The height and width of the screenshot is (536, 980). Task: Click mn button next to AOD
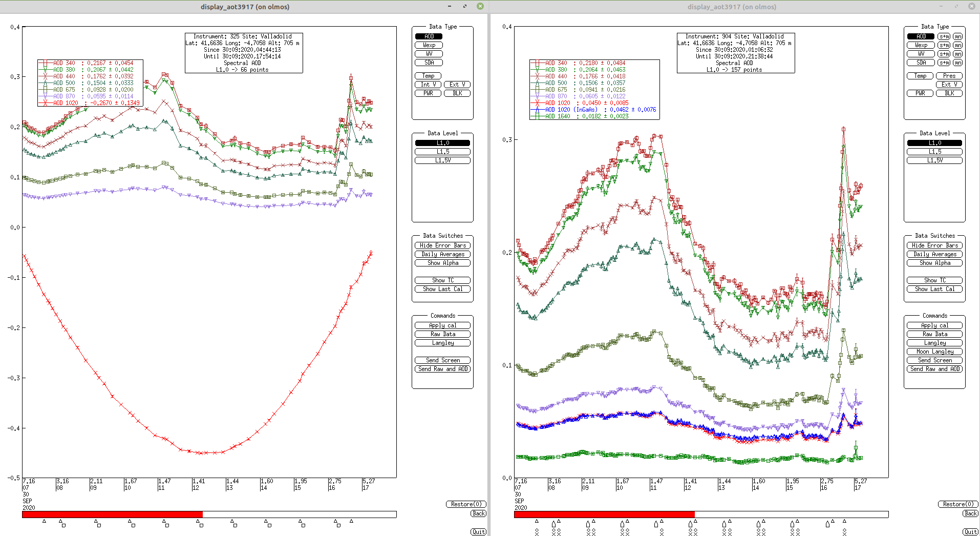[957, 36]
